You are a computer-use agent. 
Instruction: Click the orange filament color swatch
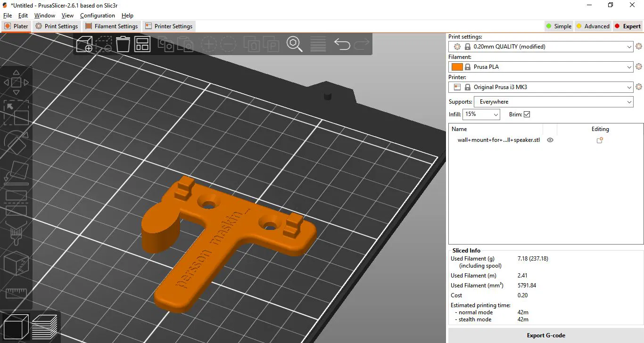(x=457, y=67)
